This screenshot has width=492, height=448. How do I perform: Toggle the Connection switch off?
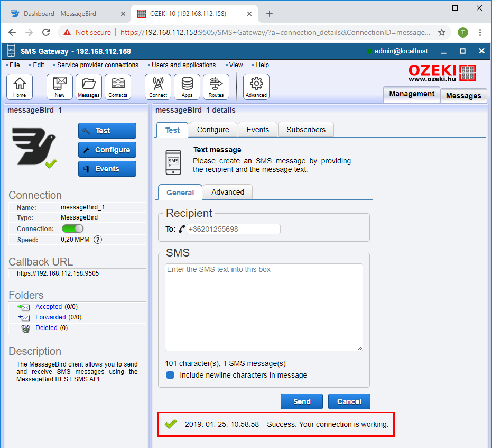72,228
